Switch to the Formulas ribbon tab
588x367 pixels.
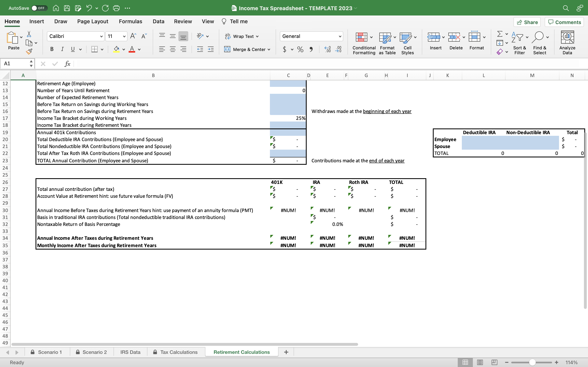pos(130,21)
